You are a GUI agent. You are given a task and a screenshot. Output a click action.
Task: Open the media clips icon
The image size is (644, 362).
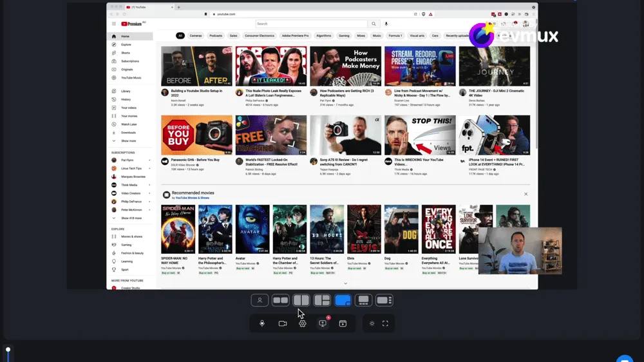[x=343, y=323]
